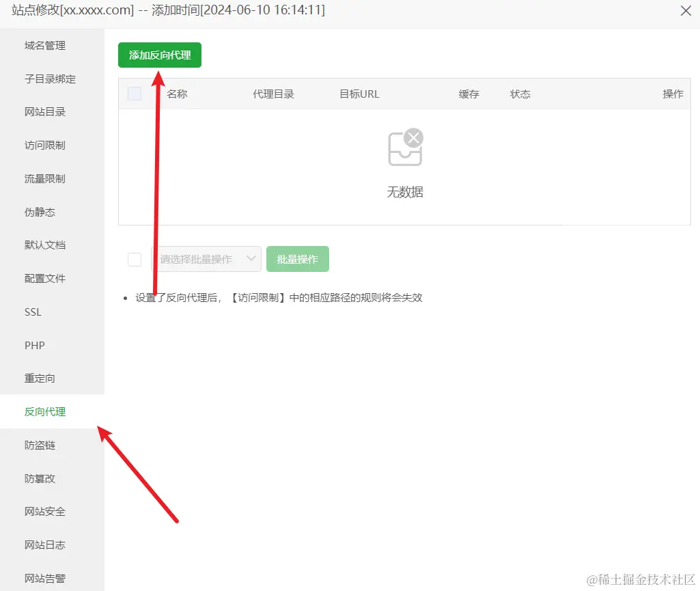Open 默认文档 settings
700x591 pixels.
coord(45,245)
